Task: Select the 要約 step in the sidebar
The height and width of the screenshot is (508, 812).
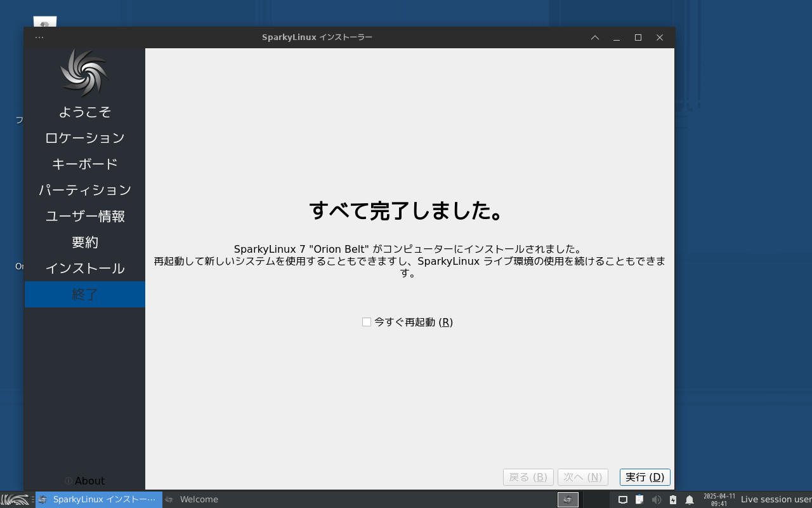Action: click(85, 242)
